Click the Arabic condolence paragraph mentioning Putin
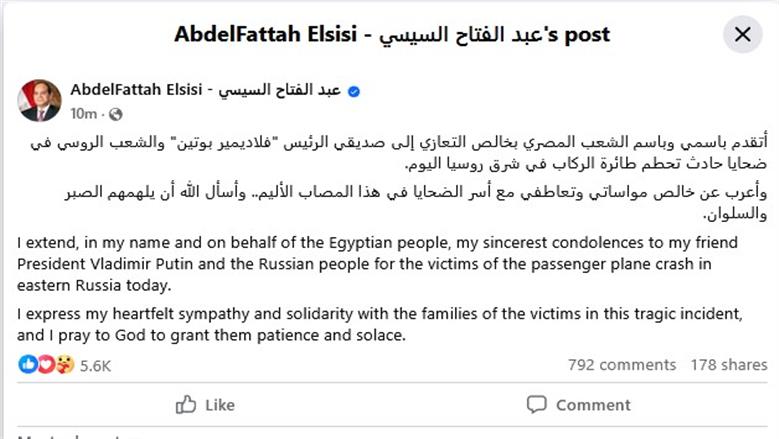 [x=399, y=152]
